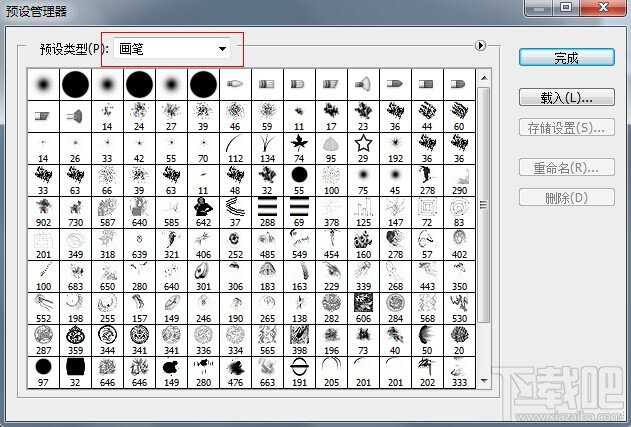Image resolution: width=631 pixels, height=427 pixels.
Task: Click the 完成 button
Action: (567, 58)
